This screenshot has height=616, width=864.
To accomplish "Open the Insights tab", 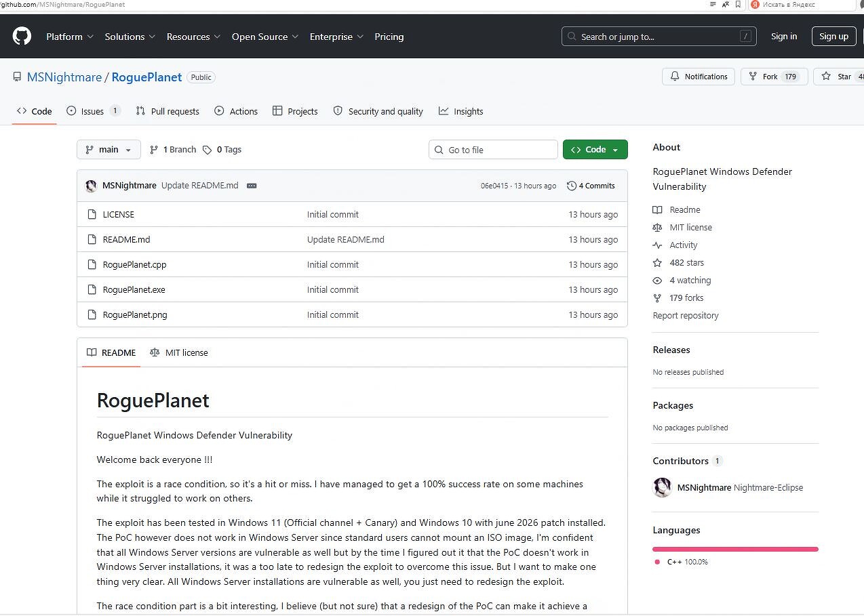I will click(x=461, y=111).
